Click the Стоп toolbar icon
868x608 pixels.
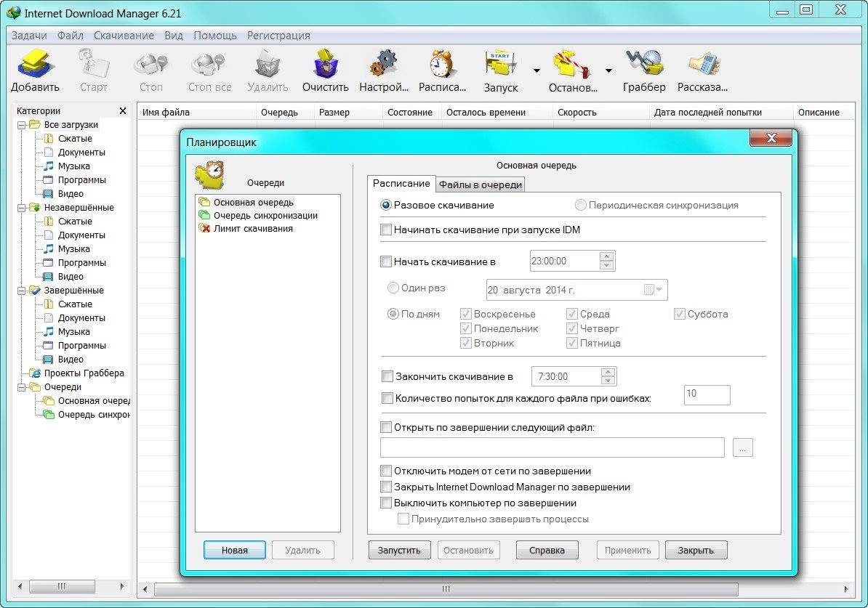coord(151,70)
